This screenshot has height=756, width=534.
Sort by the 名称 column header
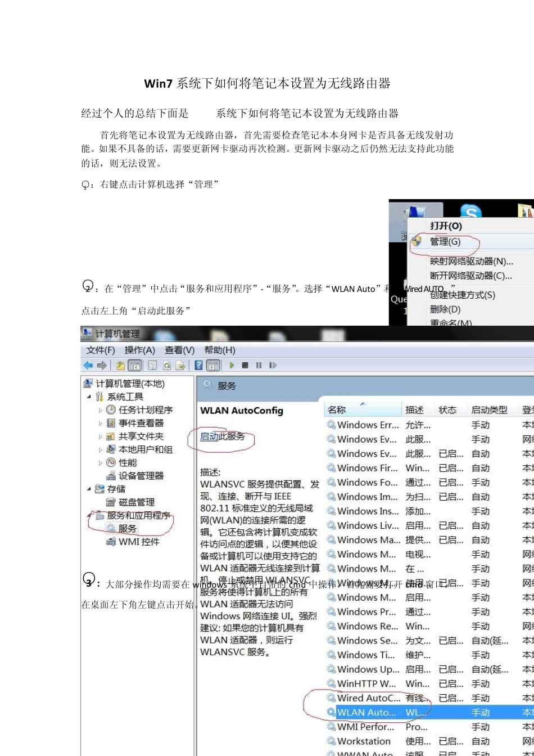coord(337,409)
